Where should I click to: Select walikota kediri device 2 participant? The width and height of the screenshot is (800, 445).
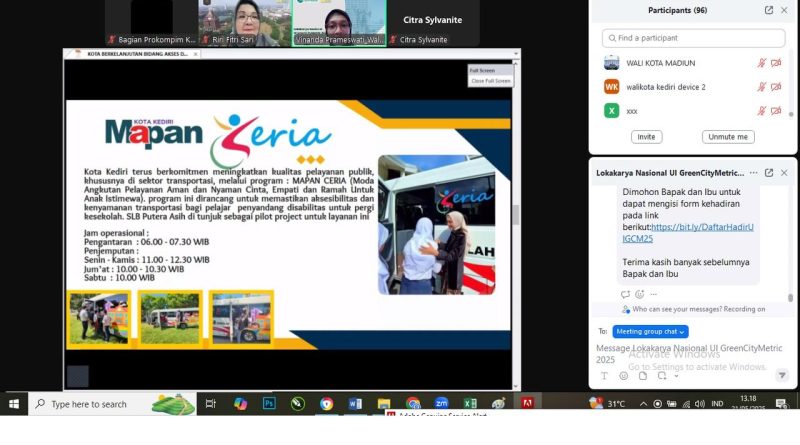tap(693, 87)
